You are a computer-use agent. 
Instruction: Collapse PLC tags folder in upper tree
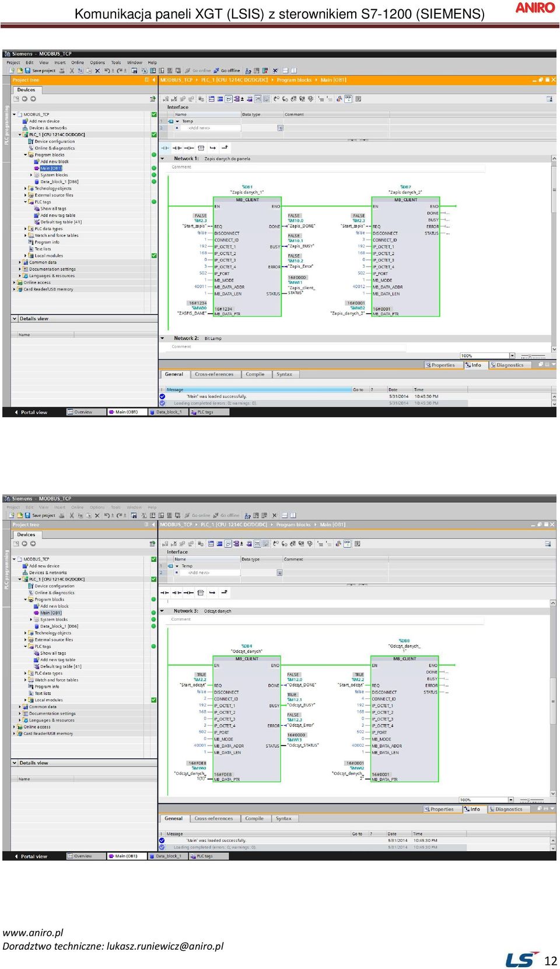25,202
